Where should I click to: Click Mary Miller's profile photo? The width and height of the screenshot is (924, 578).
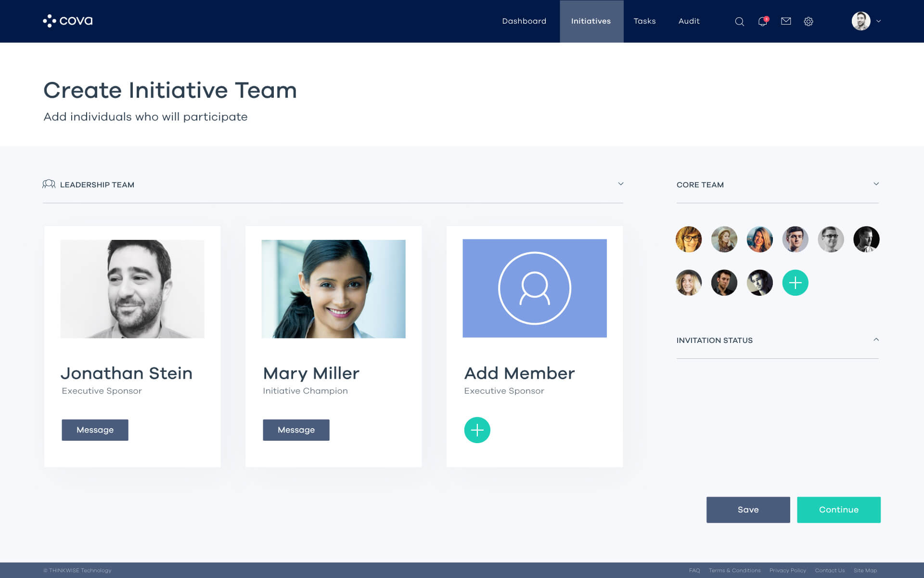(333, 289)
